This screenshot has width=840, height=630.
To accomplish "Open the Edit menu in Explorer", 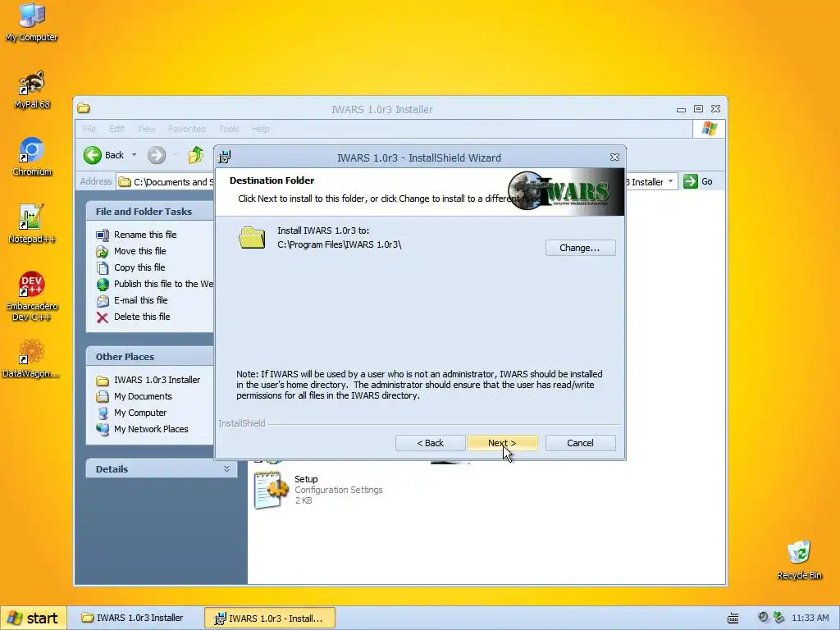I will tap(116, 129).
